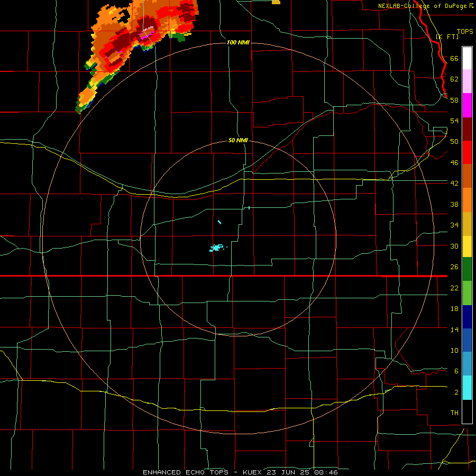This screenshot has height=476, width=476.
Task: Click the navy blue legend swatch
Action: click(467, 317)
